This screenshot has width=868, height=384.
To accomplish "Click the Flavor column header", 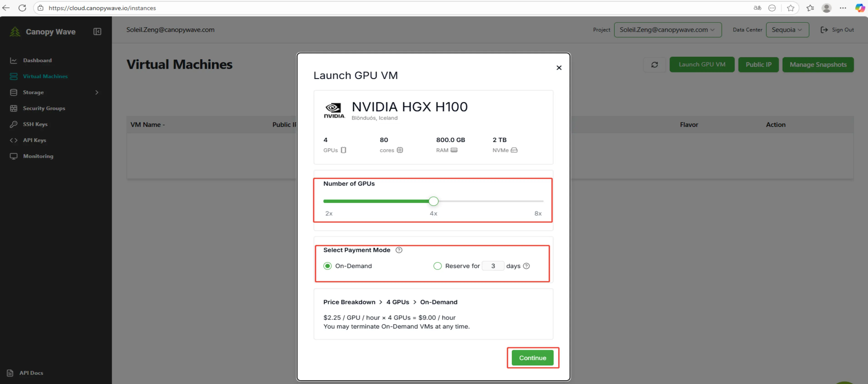I will pos(689,125).
